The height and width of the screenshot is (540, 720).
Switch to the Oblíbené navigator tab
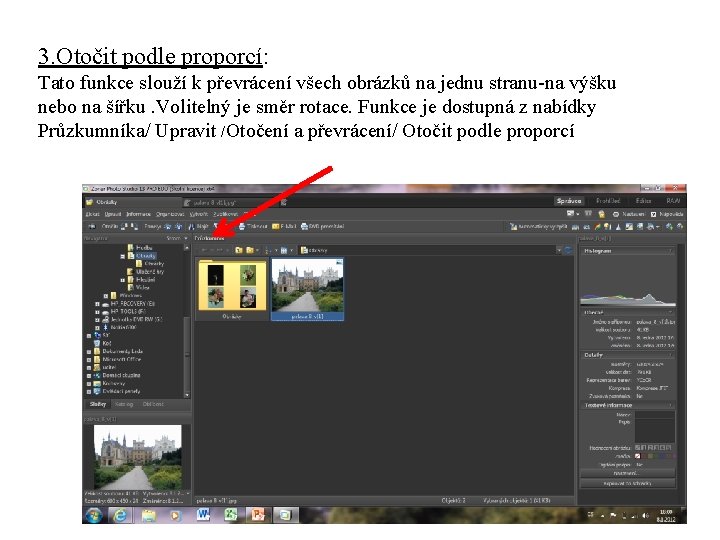(x=153, y=405)
